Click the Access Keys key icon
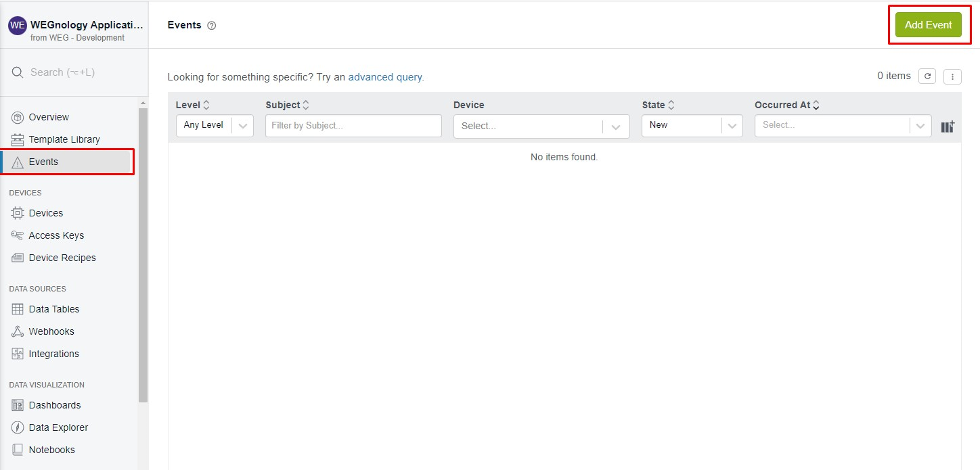This screenshot has width=980, height=470. pos(18,235)
